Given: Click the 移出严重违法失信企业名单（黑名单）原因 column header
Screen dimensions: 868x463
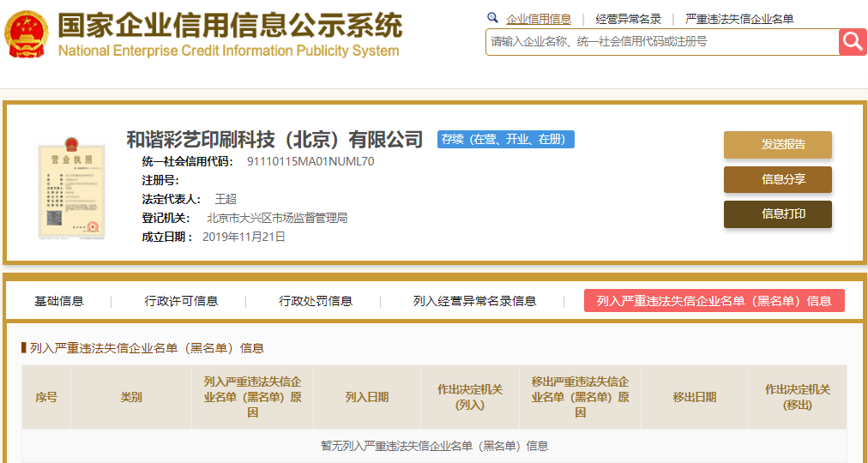Looking at the screenshot, I should click(x=580, y=397).
